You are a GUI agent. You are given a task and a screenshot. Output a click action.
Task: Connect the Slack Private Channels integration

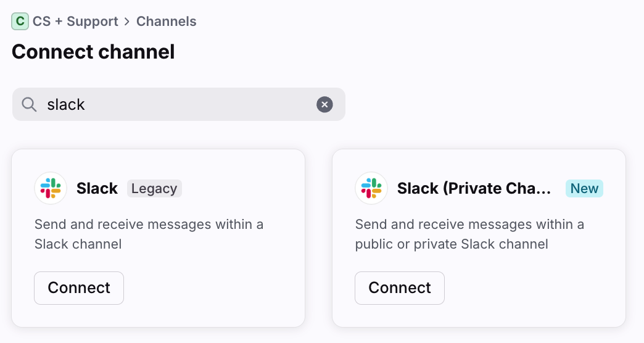(x=400, y=288)
